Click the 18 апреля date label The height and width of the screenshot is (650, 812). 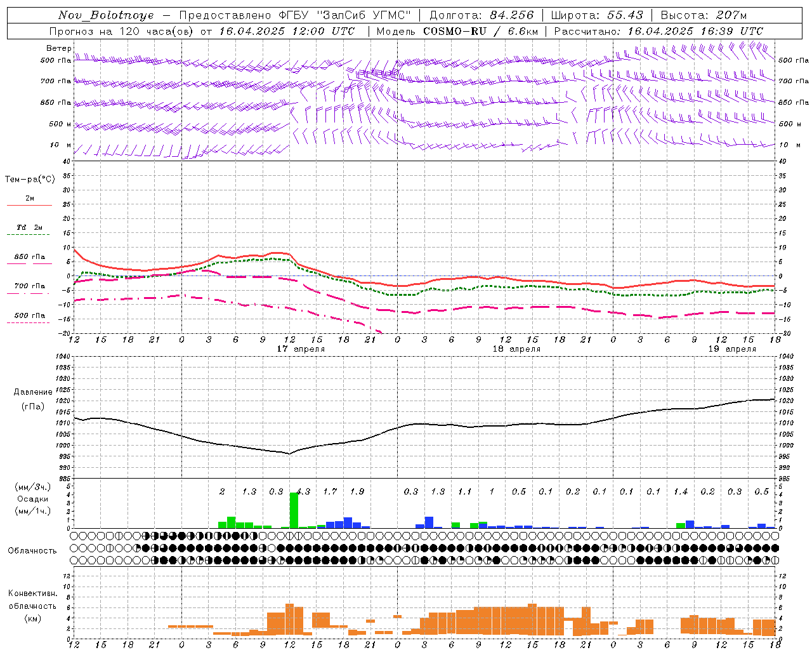tap(516, 349)
